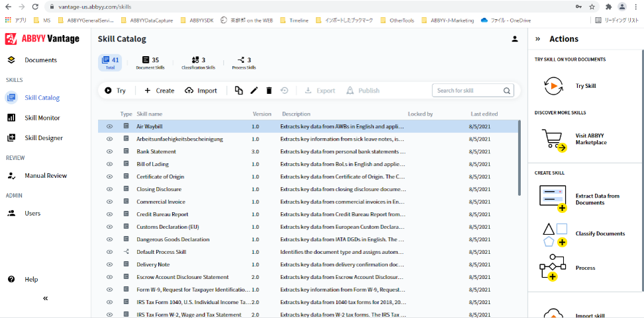The height and width of the screenshot is (318, 644).
Task: Select Escrow Account Disclosure Statement skill name
Action: point(183,277)
